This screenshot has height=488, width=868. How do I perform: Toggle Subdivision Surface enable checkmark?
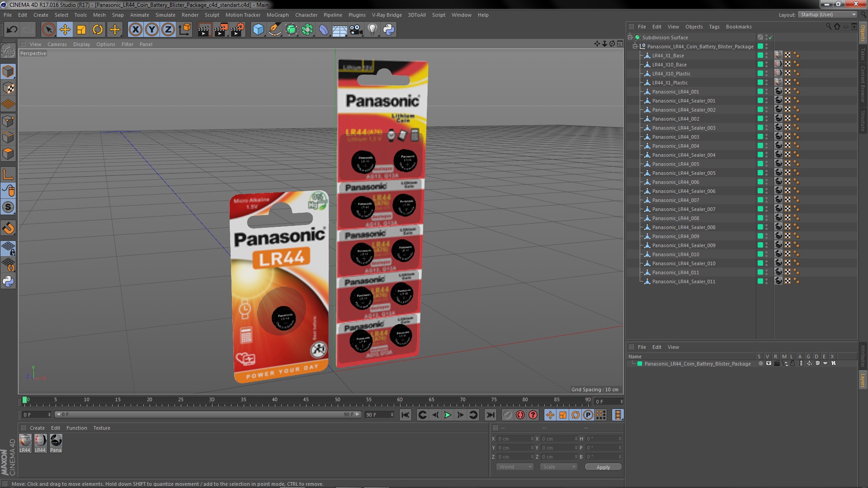click(771, 38)
